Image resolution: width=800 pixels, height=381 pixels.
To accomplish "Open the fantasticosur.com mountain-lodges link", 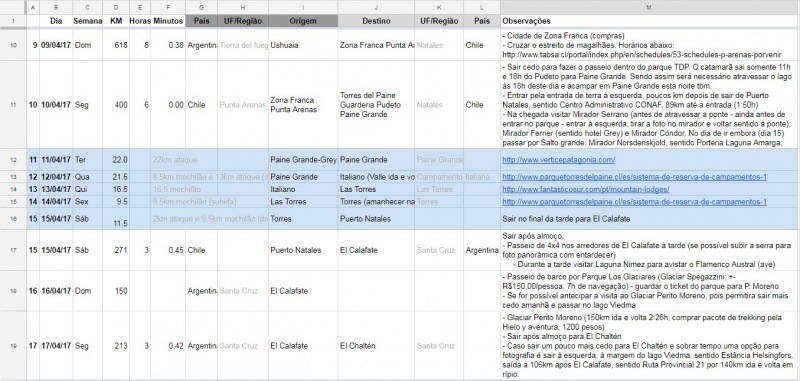I will pos(586,189).
